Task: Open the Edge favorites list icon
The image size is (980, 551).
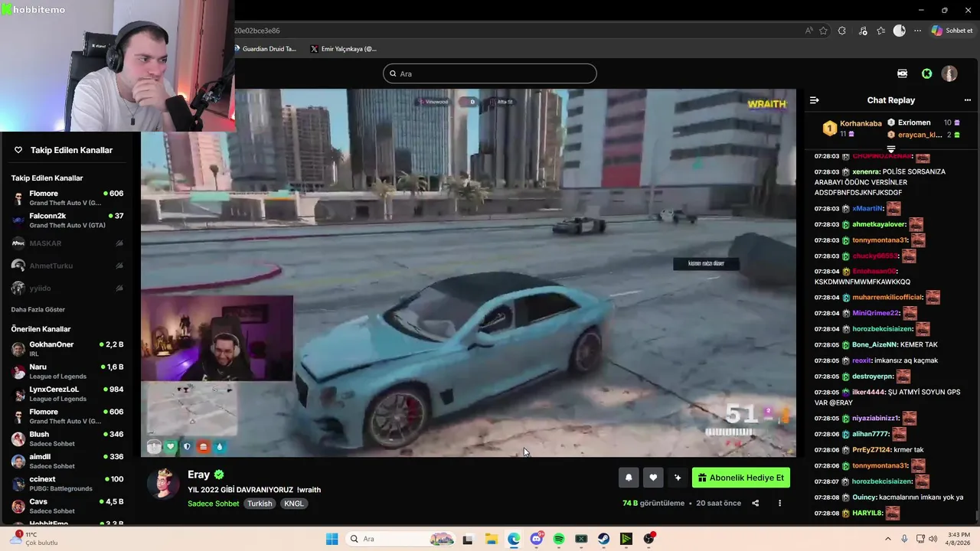Action: point(881,31)
